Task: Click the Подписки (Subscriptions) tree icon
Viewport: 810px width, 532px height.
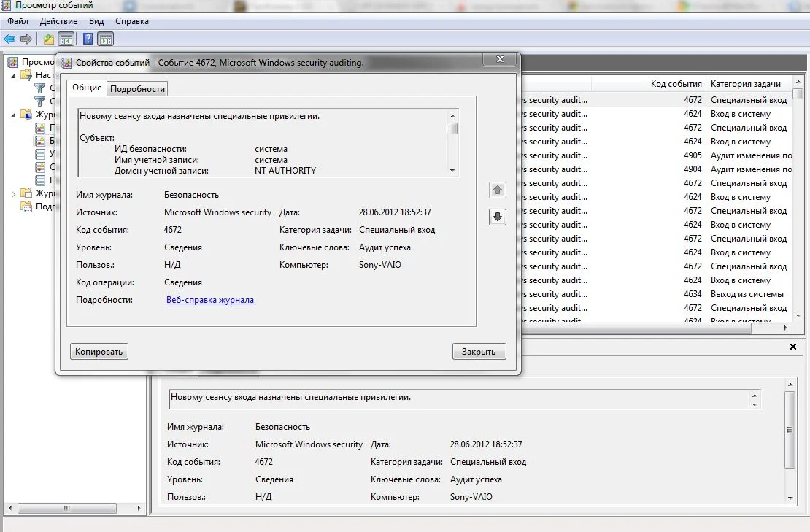Action: [x=26, y=207]
